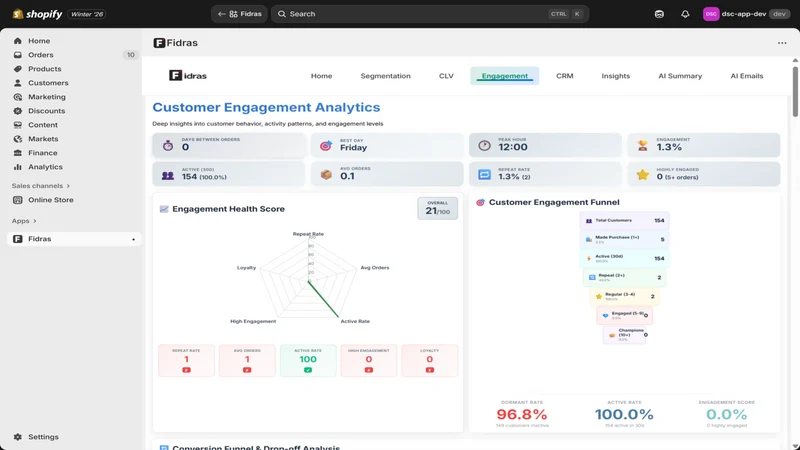
Task: Select the Engagement tab
Action: click(x=505, y=76)
